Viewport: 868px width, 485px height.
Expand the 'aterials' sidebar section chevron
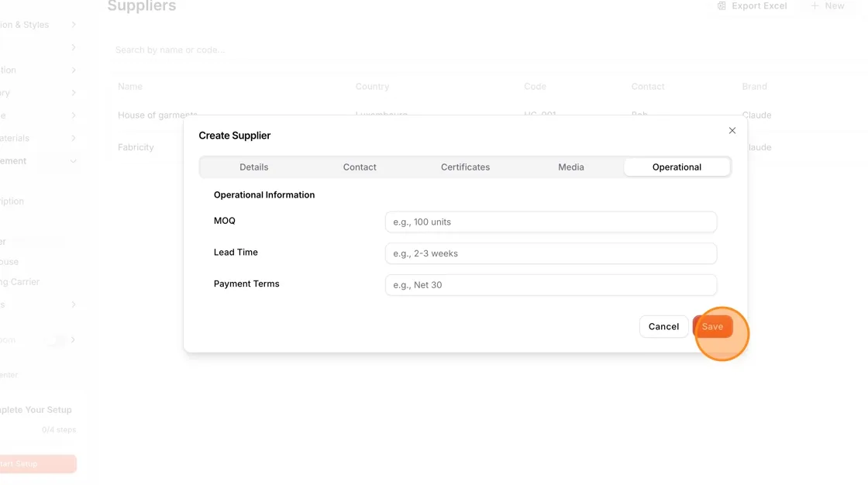tap(74, 139)
